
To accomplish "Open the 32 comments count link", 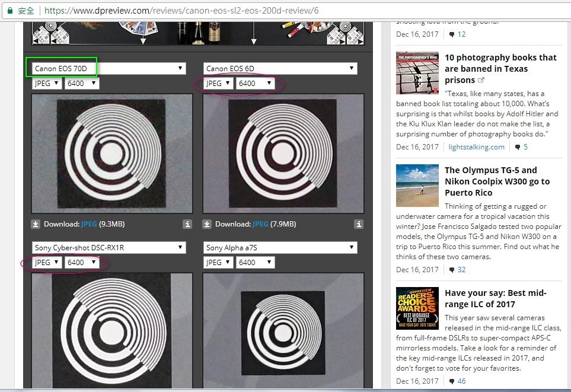I will tap(461, 270).
